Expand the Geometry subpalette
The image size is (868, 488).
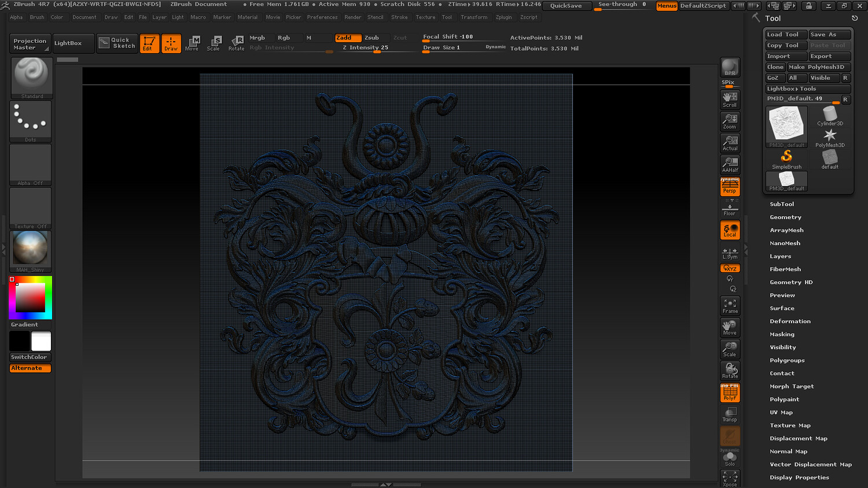coord(785,217)
